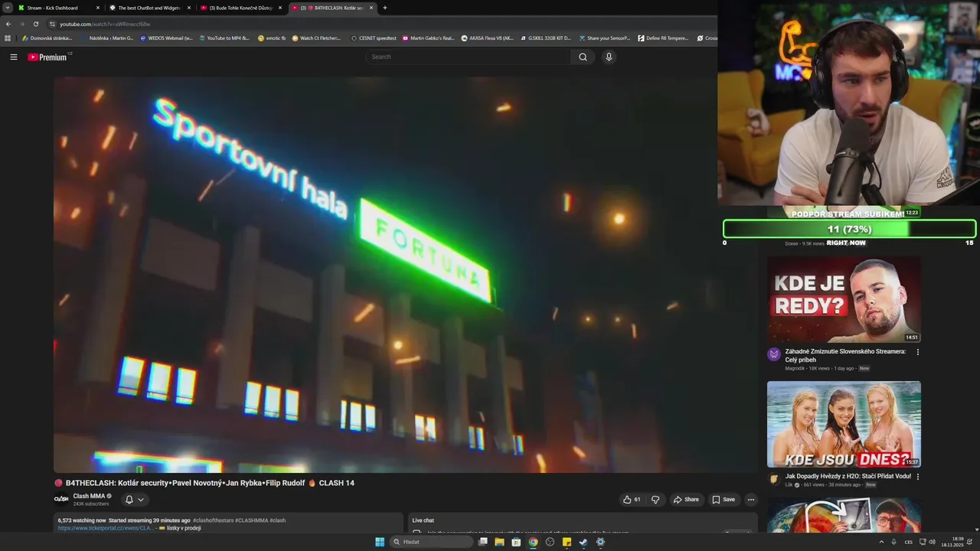Open more actions three-dot menu under video
The width and height of the screenshot is (980, 551).
click(x=751, y=500)
